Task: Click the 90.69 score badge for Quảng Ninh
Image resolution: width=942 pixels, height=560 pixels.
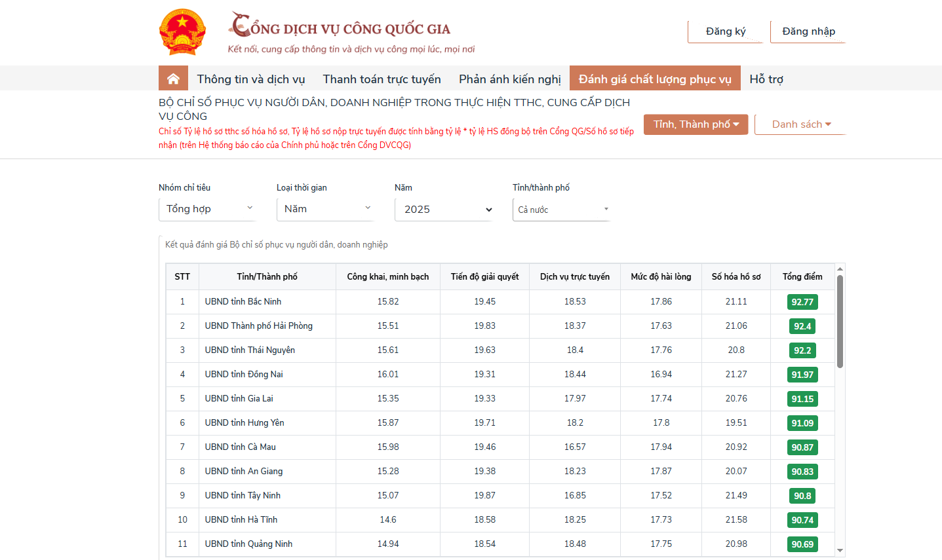Action: [802, 544]
